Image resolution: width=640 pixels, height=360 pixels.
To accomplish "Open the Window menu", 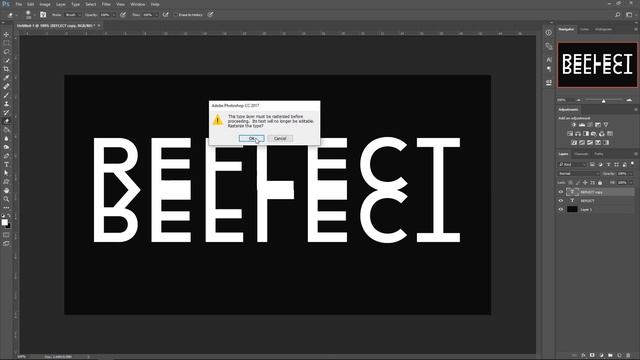I will point(138,4).
